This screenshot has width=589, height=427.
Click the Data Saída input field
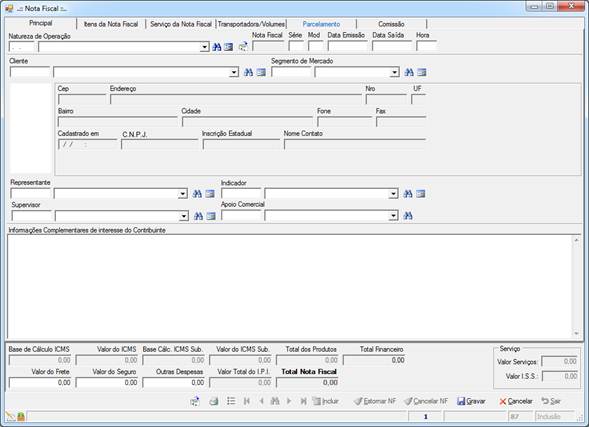coord(392,46)
